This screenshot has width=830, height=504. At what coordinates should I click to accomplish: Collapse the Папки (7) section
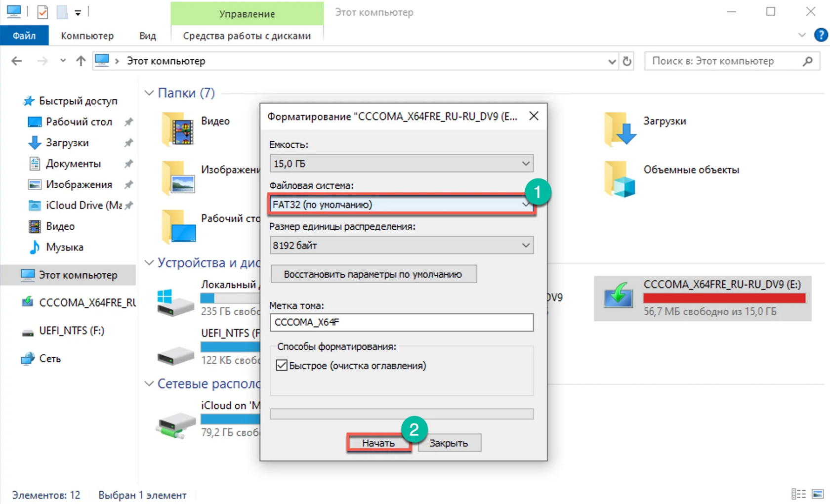149,93
